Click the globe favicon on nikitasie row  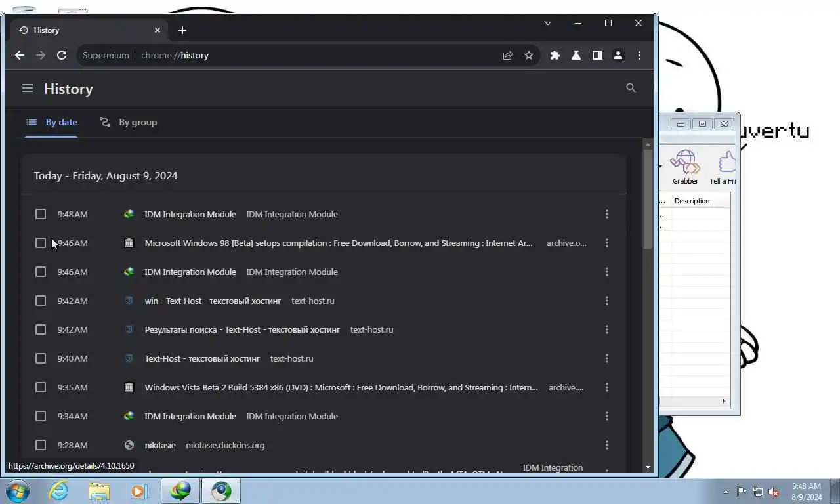pos(129,445)
